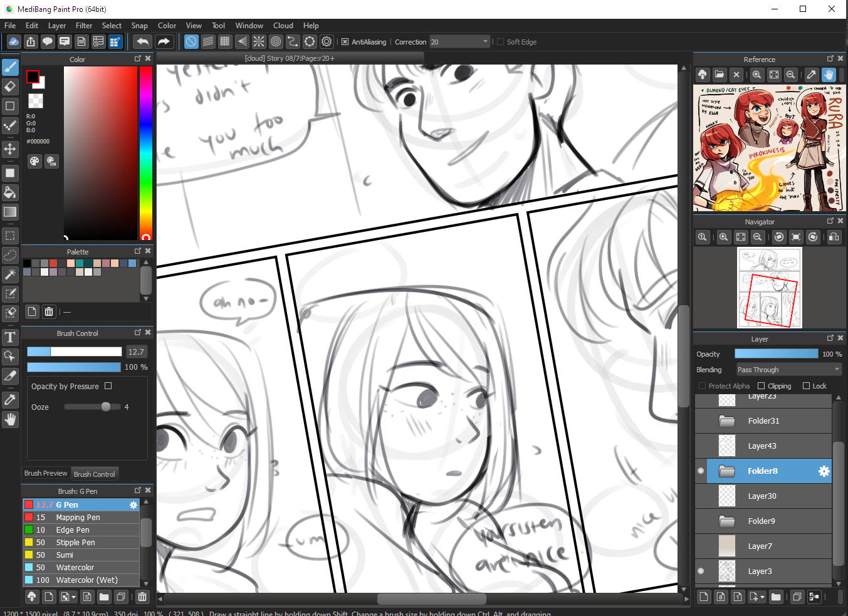Open the brush add options dropdown

coord(68,597)
